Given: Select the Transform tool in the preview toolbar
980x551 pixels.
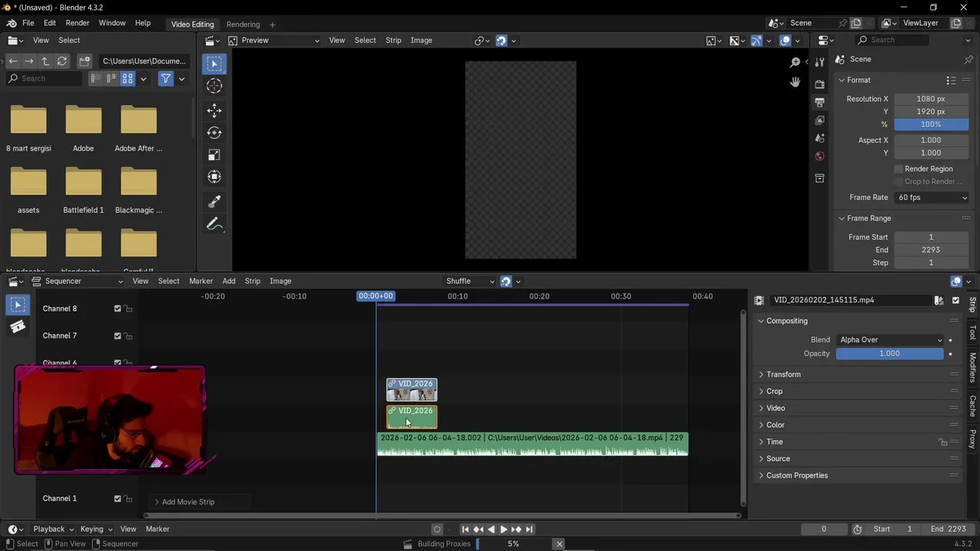Looking at the screenshot, I should coord(214,177).
